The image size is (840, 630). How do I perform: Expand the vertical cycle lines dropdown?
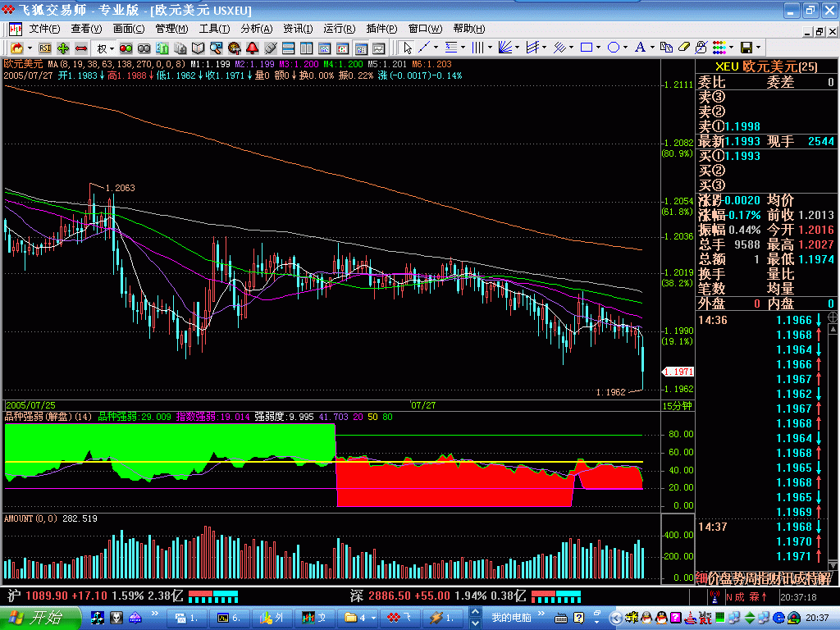(x=490, y=48)
